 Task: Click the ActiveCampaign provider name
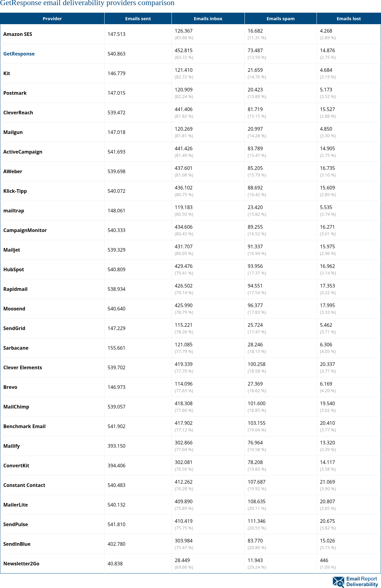(23, 152)
